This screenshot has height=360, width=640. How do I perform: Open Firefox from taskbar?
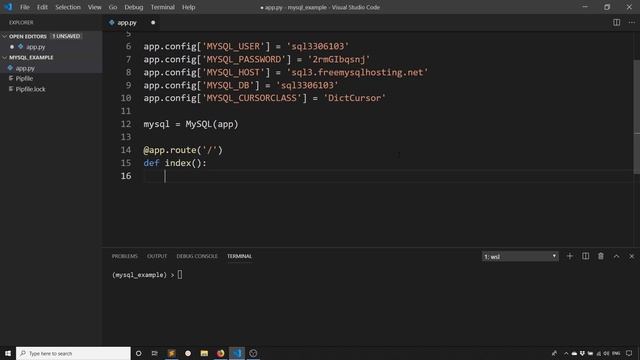tap(220, 353)
